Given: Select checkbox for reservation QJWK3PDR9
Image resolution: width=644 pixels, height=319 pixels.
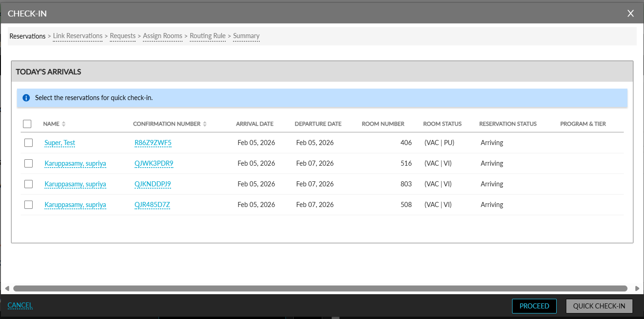Looking at the screenshot, I should [28, 163].
